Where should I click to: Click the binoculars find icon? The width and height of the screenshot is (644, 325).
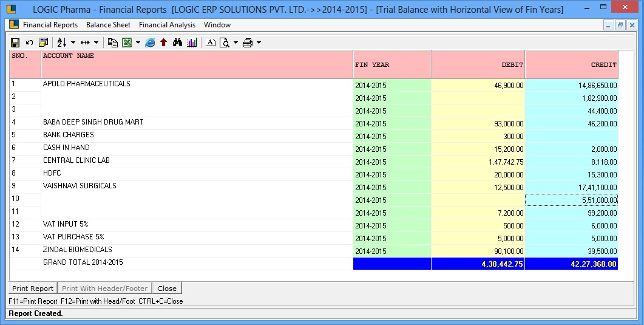tap(177, 43)
